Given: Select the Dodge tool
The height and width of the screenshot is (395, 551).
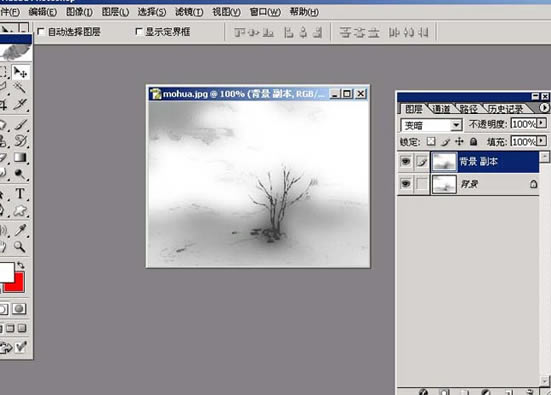Looking at the screenshot, I should [20, 174].
